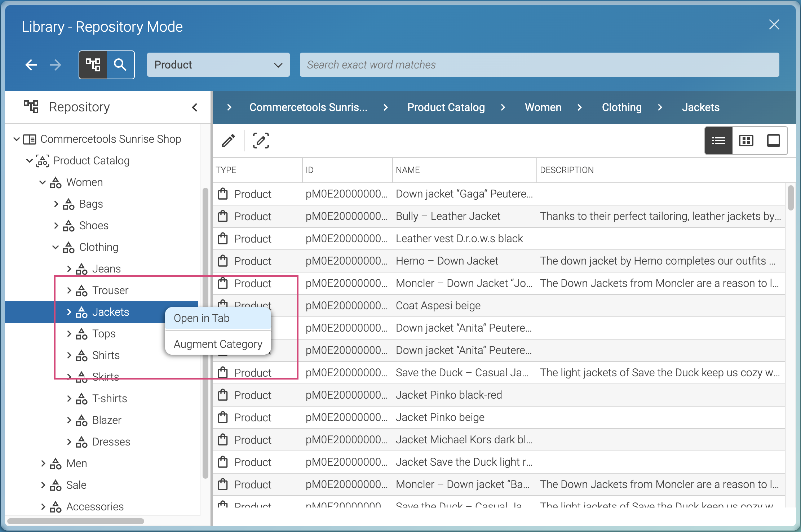Screen dimensions: 801x532
Task: Choose Augment Category from context menu
Action: pyautogui.click(x=218, y=344)
